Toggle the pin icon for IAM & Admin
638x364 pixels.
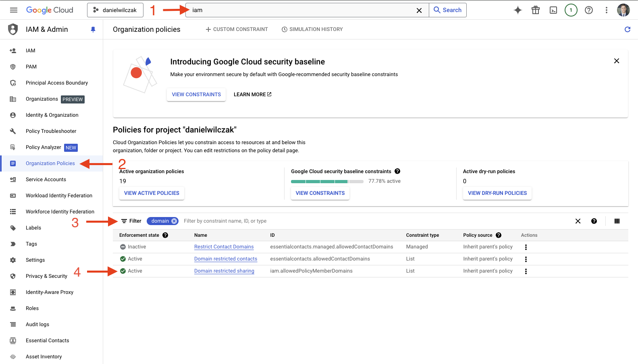point(93,29)
